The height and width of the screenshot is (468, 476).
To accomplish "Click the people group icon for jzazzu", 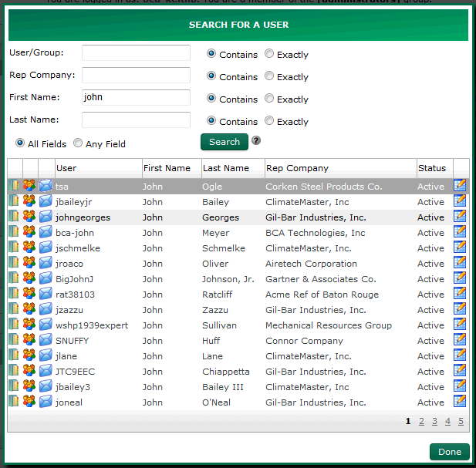I will [30, 309].
